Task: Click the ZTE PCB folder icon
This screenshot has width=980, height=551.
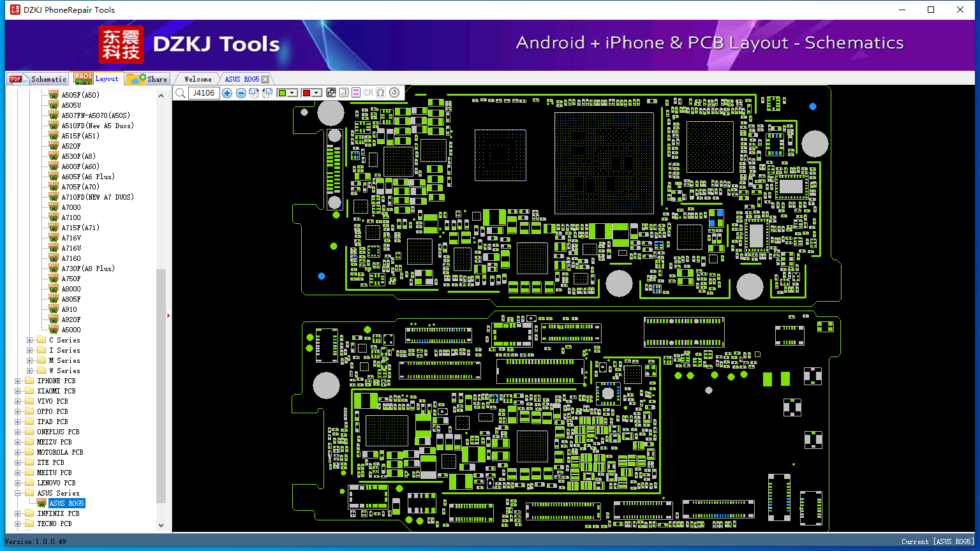Action: pos(29,462)
